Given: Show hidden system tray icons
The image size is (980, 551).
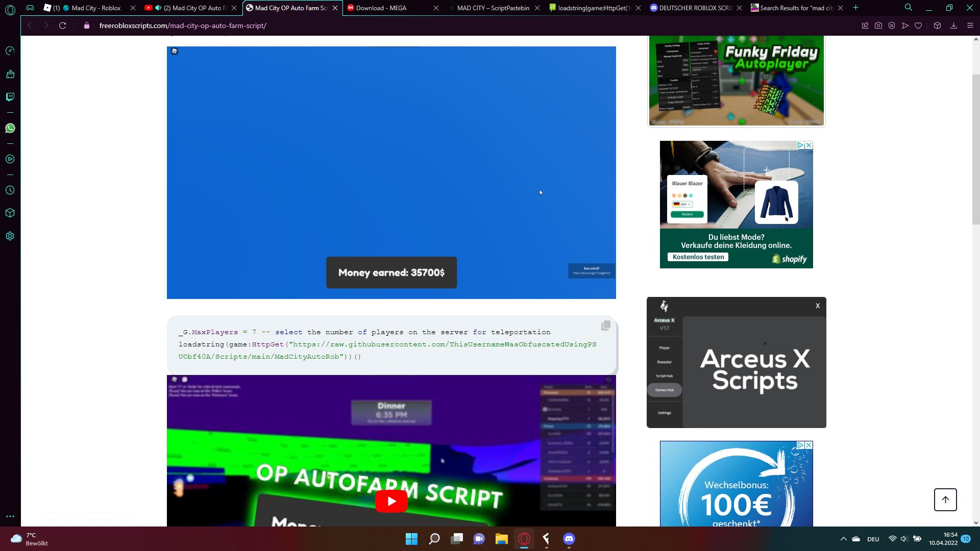Looking at the screenshot, I should pos(843,539).
